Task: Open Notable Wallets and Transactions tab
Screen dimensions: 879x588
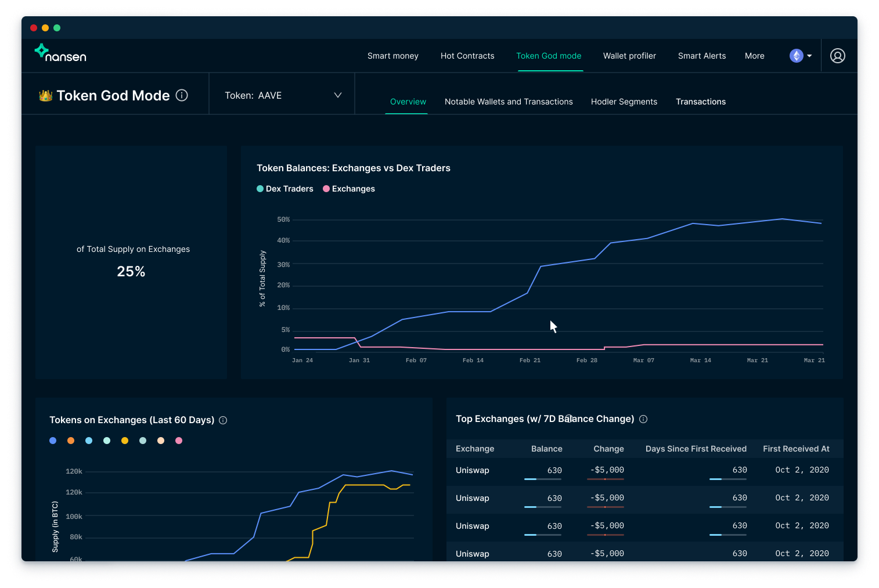Action: coord(509,102)
